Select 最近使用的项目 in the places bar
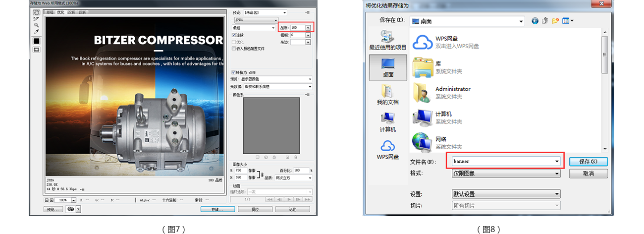This screenshot has width=644, height=234. point(388,40)
